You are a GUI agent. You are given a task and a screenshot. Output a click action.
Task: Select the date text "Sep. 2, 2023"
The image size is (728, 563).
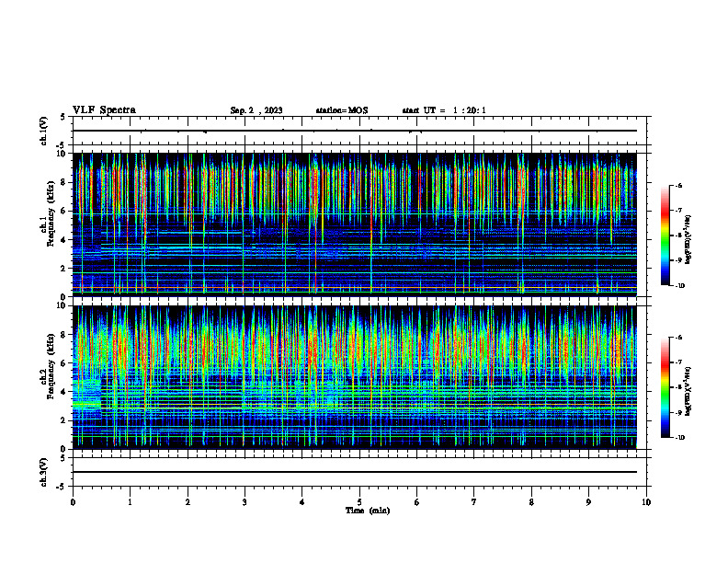pyautogui.click(x=256, y=110)
